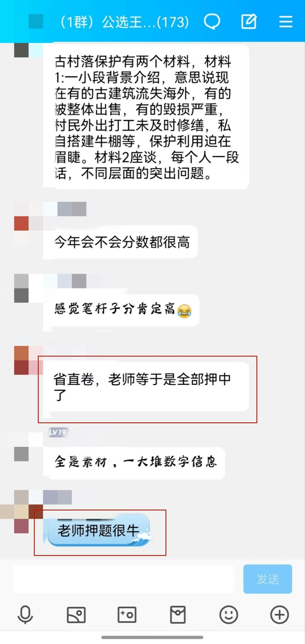Open the group chat bubble icon in header

pos(212,21)
